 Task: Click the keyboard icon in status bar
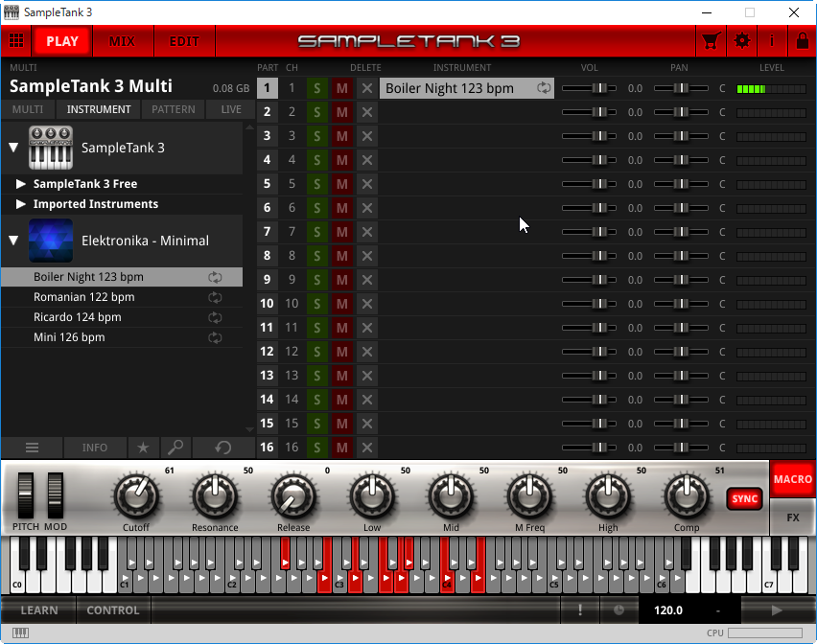pos(20,632)
